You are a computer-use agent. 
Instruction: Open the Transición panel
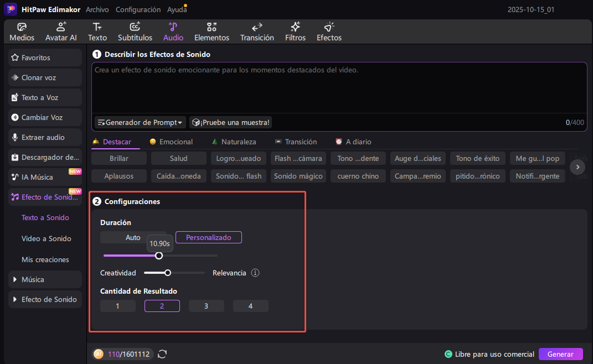pyautogui.click(x=257, y=32)
